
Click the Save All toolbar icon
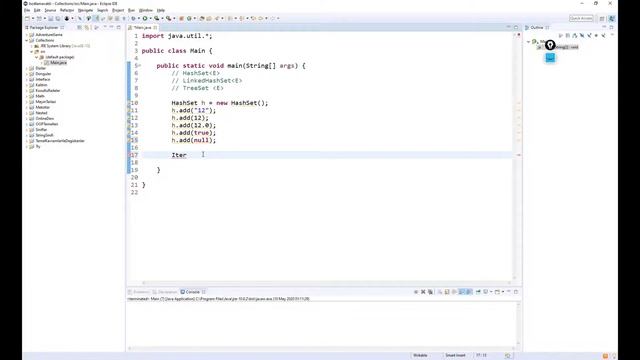tap(58, 18)
